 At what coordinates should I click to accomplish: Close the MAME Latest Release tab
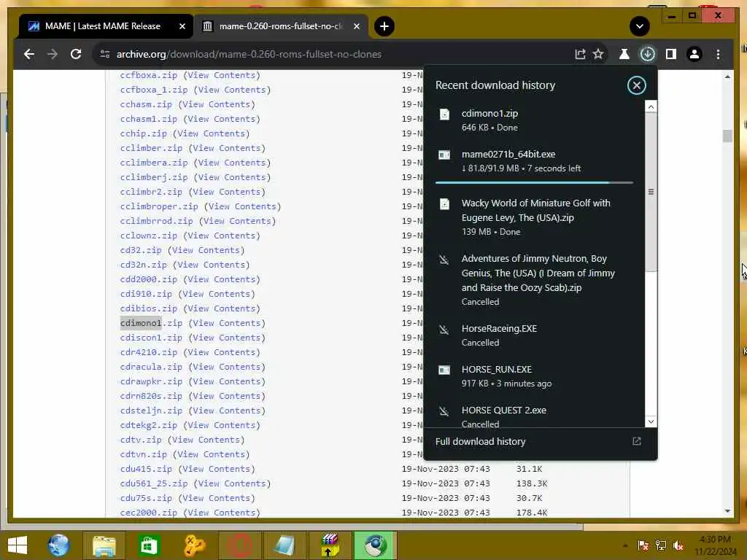182,26
